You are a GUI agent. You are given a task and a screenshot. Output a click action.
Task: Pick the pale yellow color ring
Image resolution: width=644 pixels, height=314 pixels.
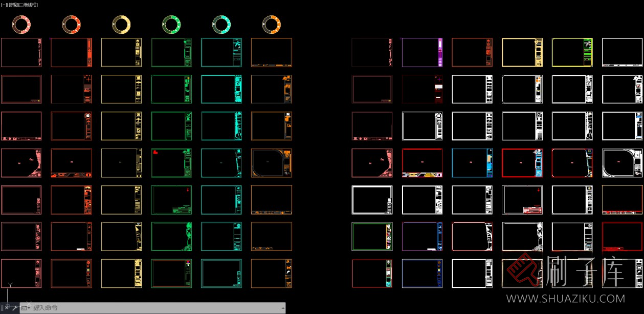click(x=121, y=24)
